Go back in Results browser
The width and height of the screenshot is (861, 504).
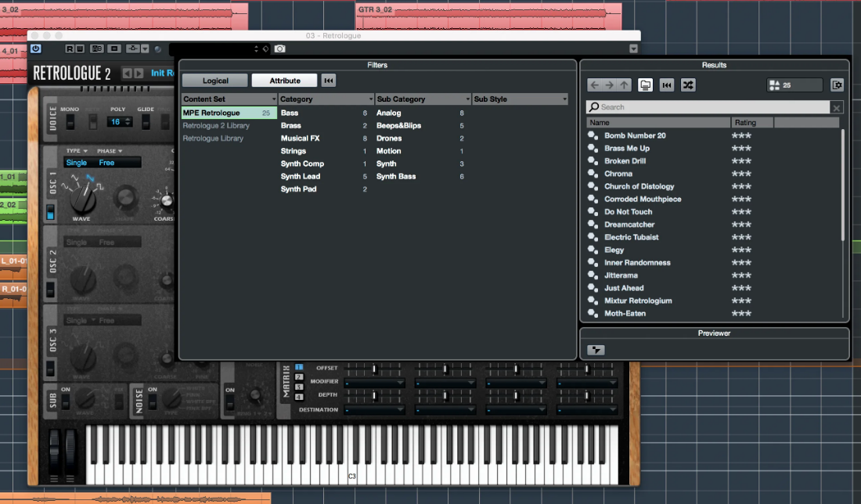point(594,85)
